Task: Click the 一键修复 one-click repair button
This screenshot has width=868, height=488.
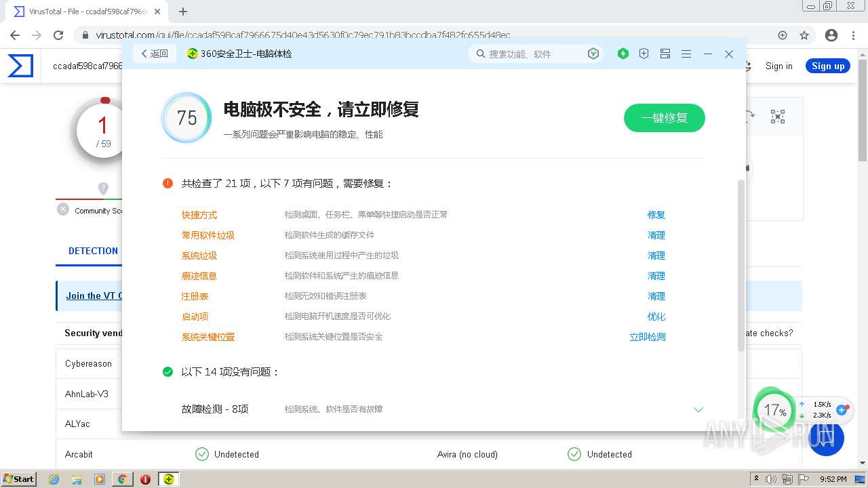Action: click(664, 118)
